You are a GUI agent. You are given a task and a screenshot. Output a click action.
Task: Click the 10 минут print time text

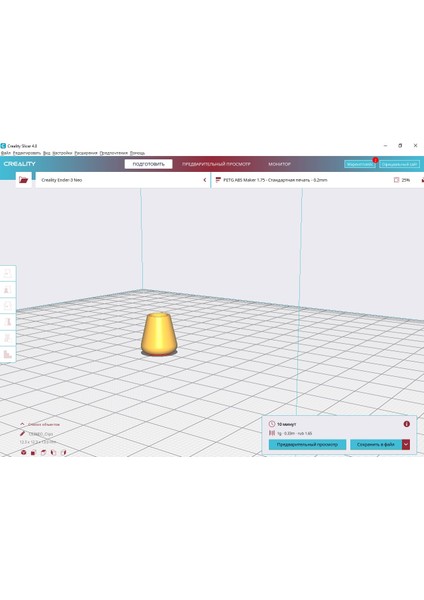click(287, 424)
